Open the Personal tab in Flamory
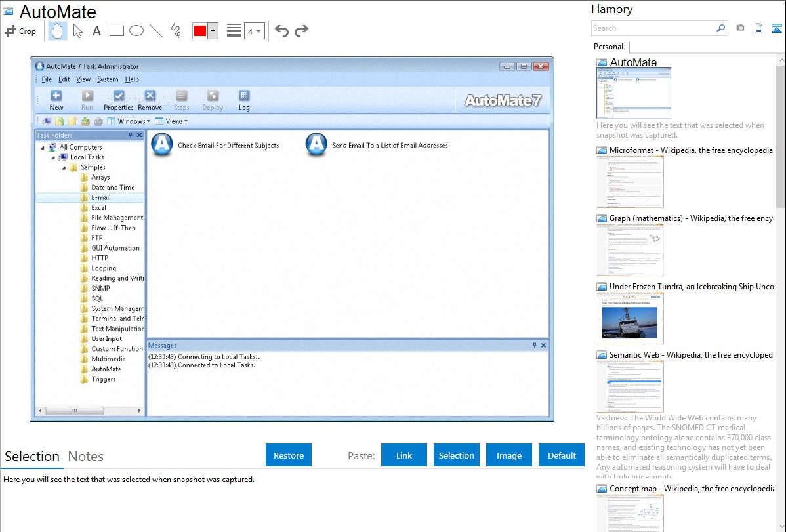 (x=609, y=47)
